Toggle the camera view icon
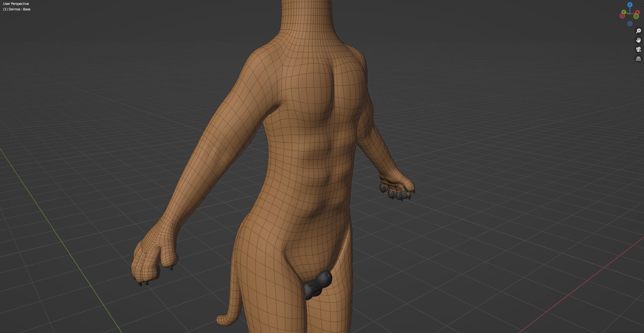Image resolution: width=644 pixels, height=333 pixels. coord(638,49)
